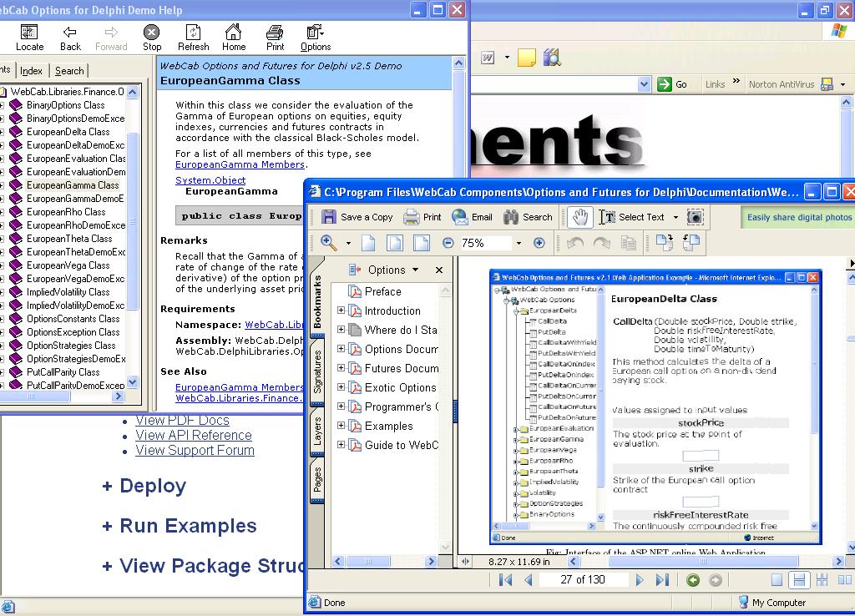Click the zoom in plus button
This screenshot has width=855, height=616.
(539, 243)
